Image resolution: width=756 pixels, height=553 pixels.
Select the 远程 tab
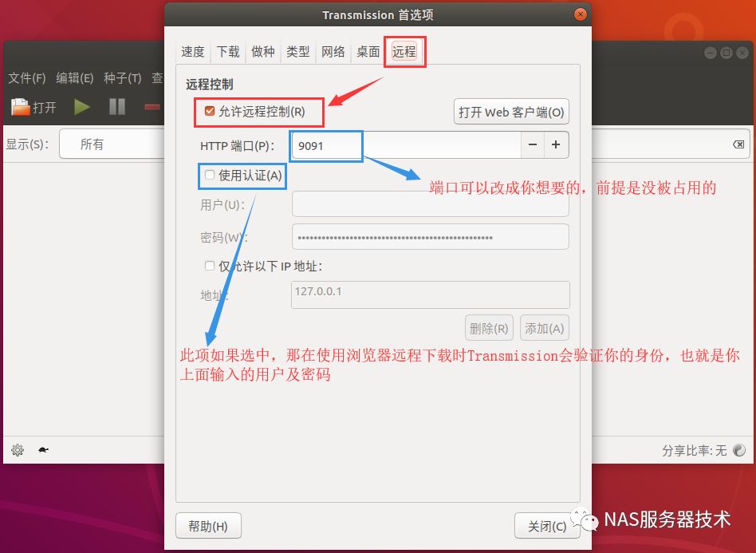tap(404, 52)
